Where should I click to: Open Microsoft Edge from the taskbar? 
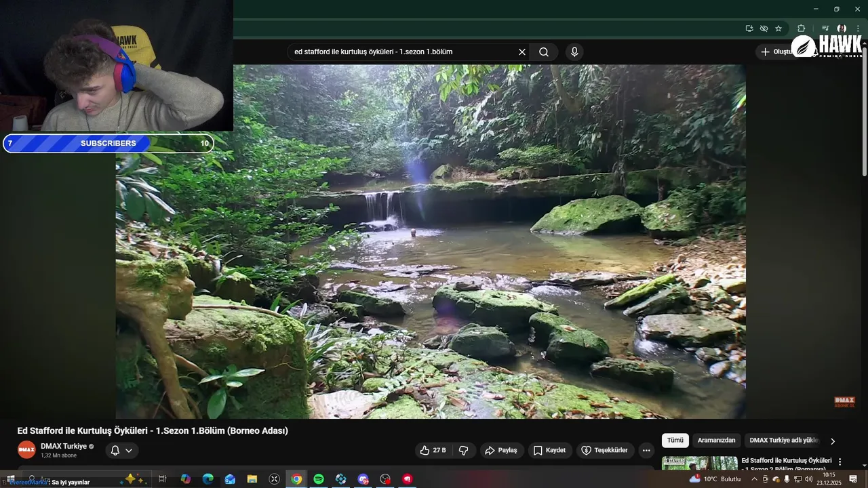[208, 479]
